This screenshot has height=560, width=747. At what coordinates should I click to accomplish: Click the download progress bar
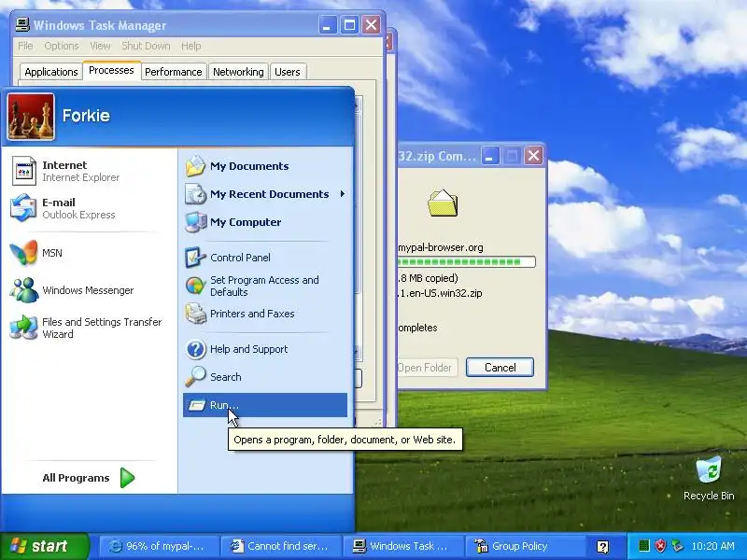tap(466, 262)
